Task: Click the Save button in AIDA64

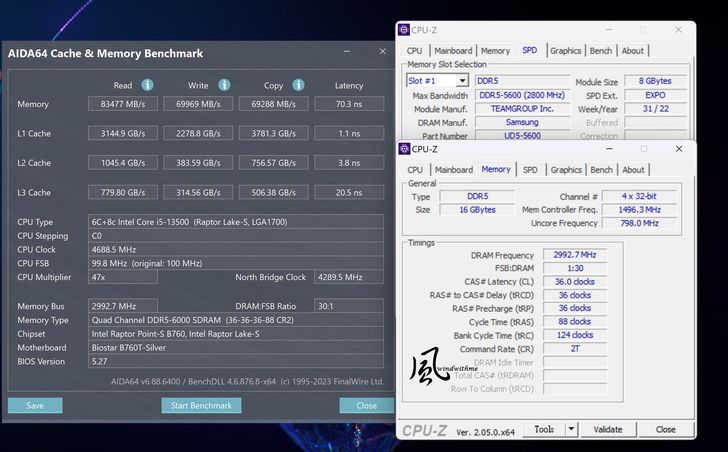Action: point(35,406)
